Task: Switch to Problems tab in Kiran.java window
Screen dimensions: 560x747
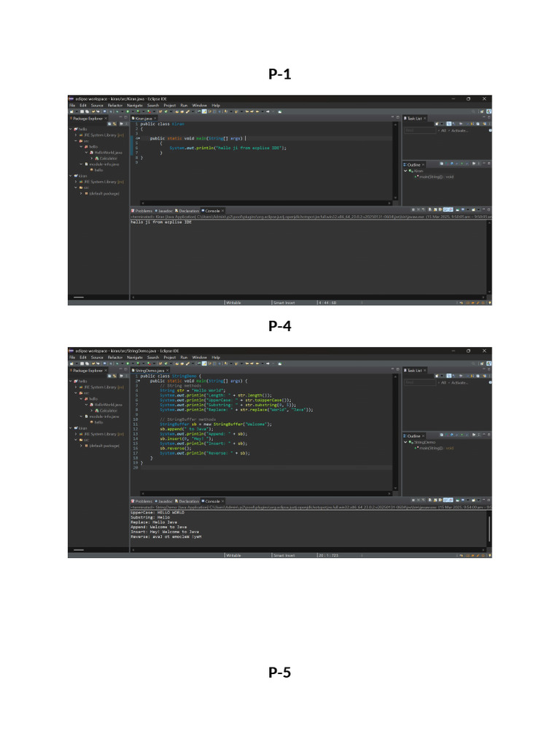Action: [x=142, y=211]
